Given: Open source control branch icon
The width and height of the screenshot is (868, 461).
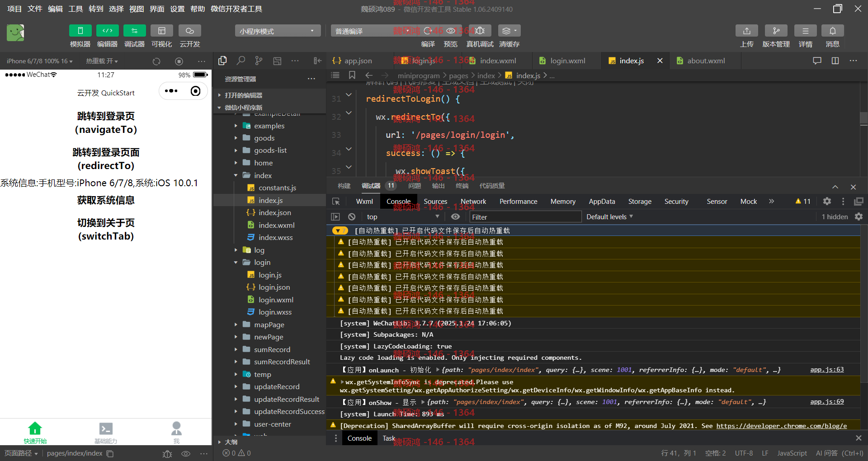Looking at the screenshot, I should coord(259,61).
